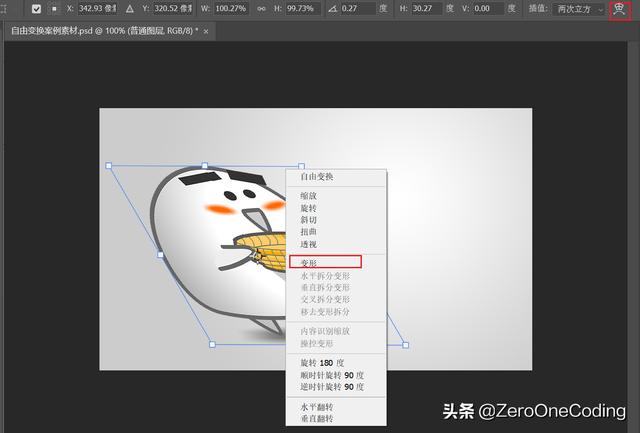Image resolution: width=640 pixels, height=433 pixels.
Task: Close the 自由变换案例素材.psd document tab
Action: [x=206, y=32]
